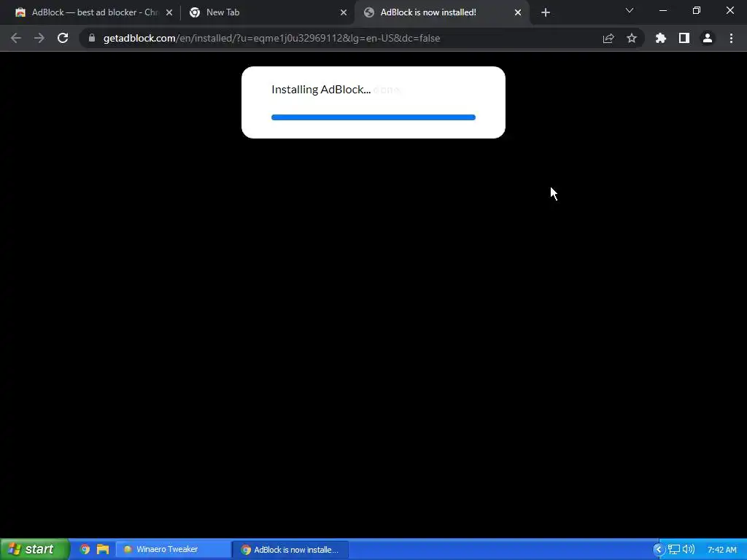Close AdBlock is now installed tab
Image resolution: width=747 pixels, height=560 pixels.
tap(518, 12)
